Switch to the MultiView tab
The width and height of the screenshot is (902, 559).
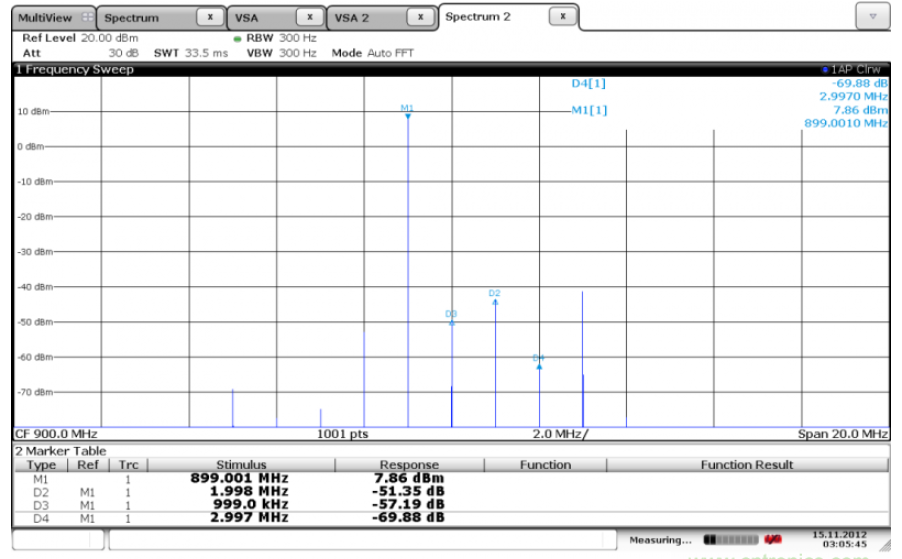[53, 18]
